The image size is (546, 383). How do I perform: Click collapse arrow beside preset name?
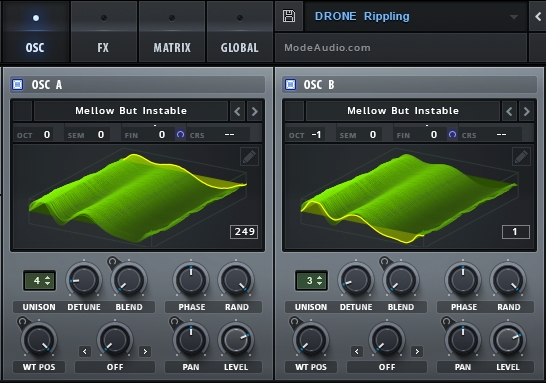click(x=538, y=16)
